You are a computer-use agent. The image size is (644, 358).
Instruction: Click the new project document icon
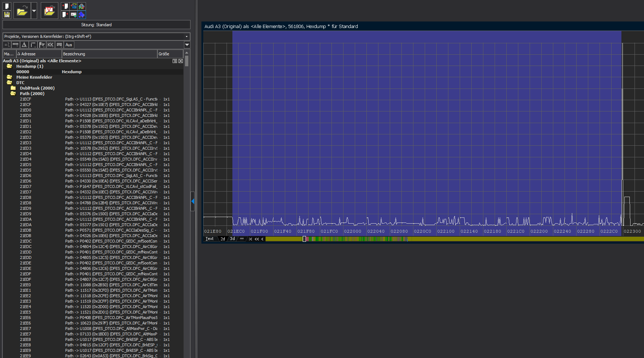tap(7, 6)
